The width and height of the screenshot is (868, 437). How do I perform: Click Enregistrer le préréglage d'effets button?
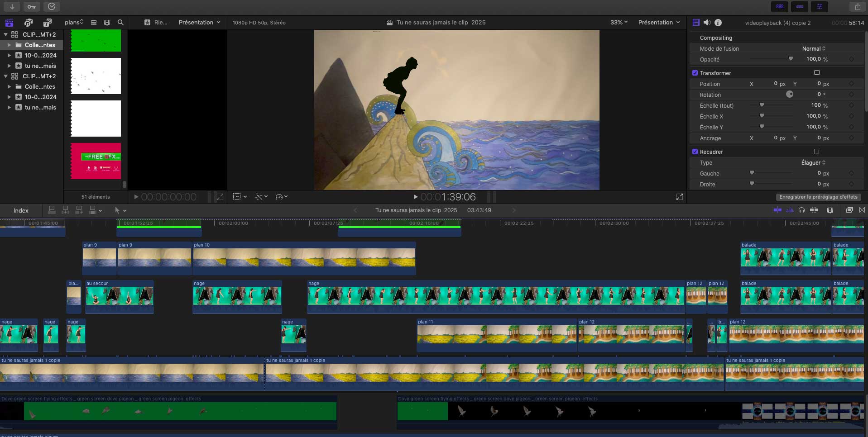click(x=818, y=197)
